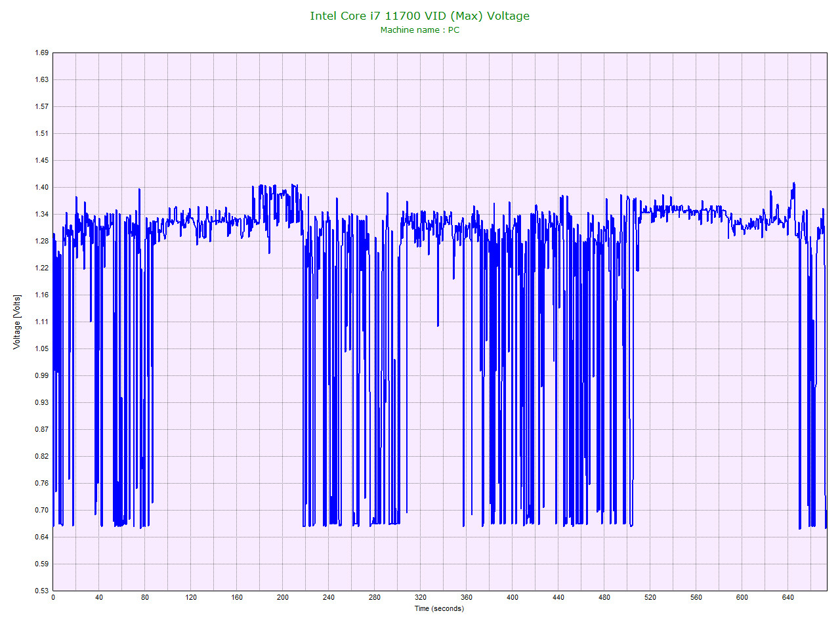Screen dimensions: 840x630
Task: Select the "Machine name : PC" subtitle
Action: click(420, 30)
